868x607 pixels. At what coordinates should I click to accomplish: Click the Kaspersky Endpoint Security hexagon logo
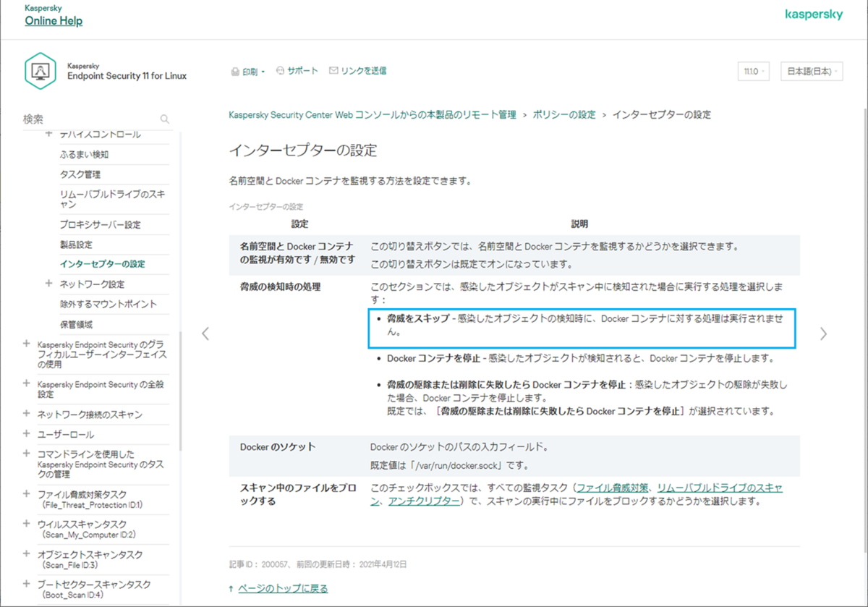pyautogui.click(x=41, y=71)
